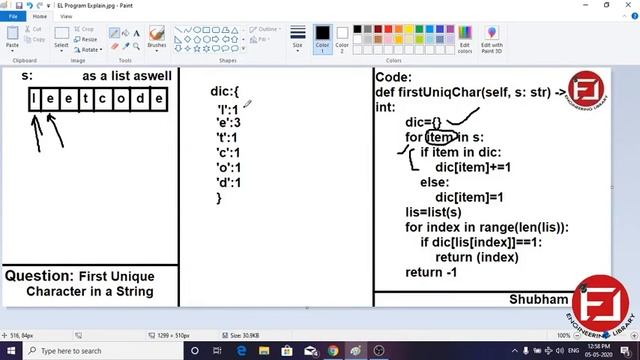Click the rectangular Select tool box
640x360 pixels.
pyautogui.click(x=61, y=33)
